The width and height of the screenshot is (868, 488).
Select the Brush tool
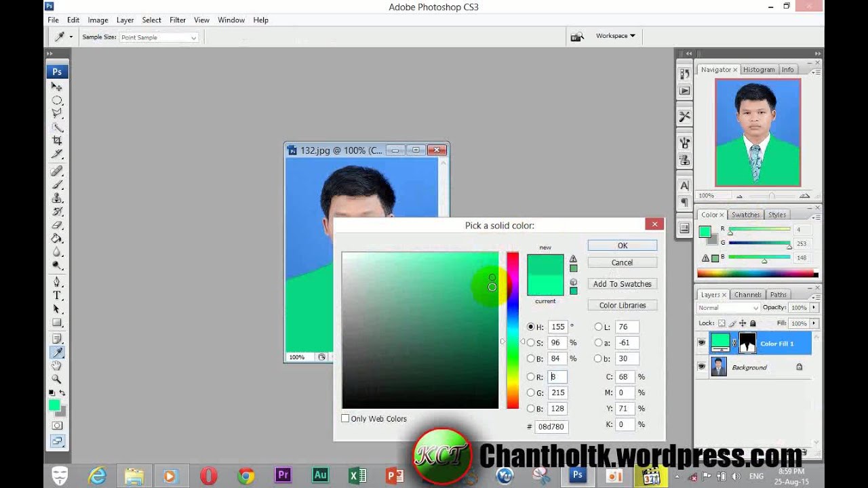point(57,184)
